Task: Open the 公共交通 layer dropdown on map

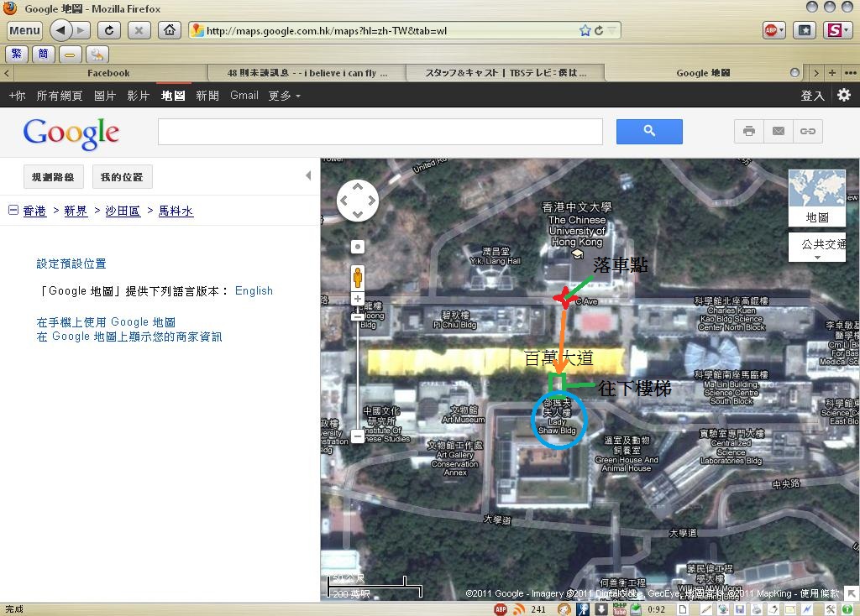Action: tap(816, 248)
